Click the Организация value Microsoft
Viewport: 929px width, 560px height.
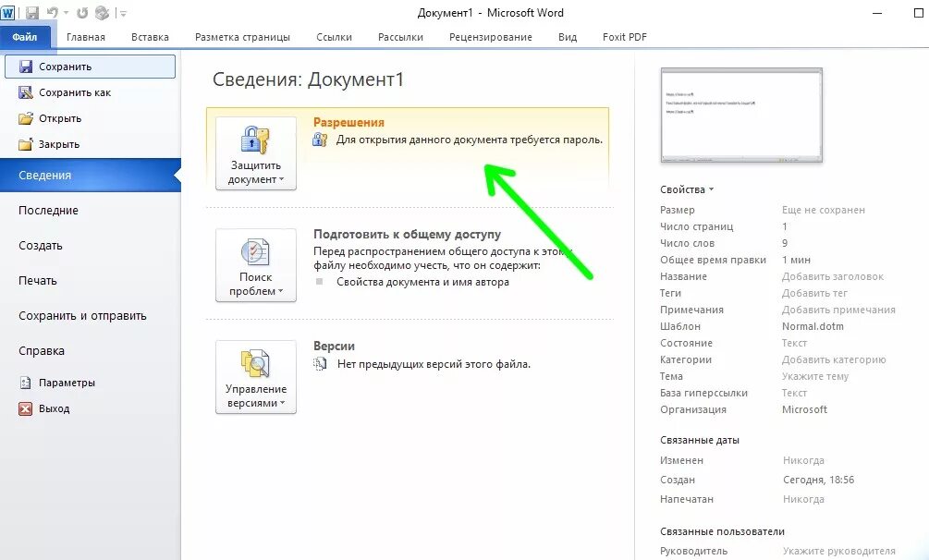click(x=804, y=408)
